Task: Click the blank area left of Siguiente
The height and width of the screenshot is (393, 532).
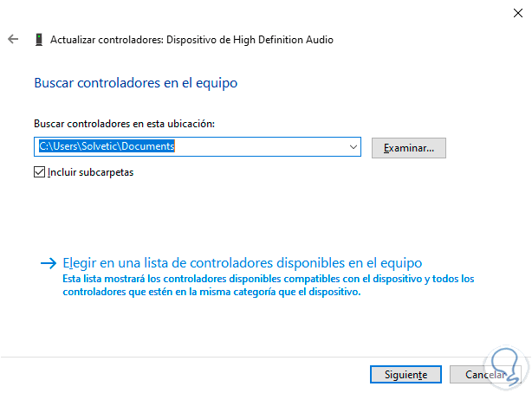Action: coord(217,374)
